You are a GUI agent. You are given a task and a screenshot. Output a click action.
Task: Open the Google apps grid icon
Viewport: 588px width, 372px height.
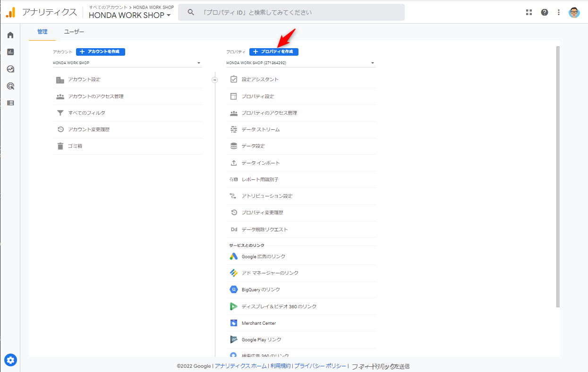[529, 12]
